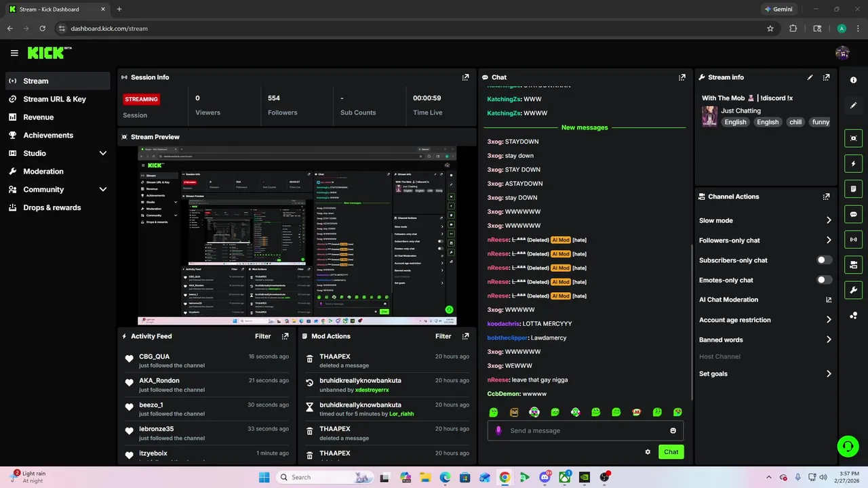
Task: Click the three-dots cluster icon in right rail
Action: click(853, 315)
